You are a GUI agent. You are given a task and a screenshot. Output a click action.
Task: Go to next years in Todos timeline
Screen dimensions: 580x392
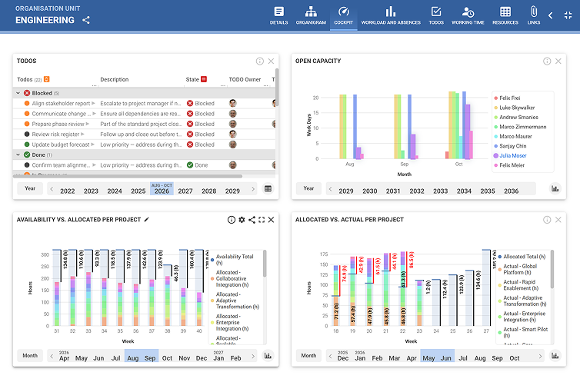click(253, 189)
